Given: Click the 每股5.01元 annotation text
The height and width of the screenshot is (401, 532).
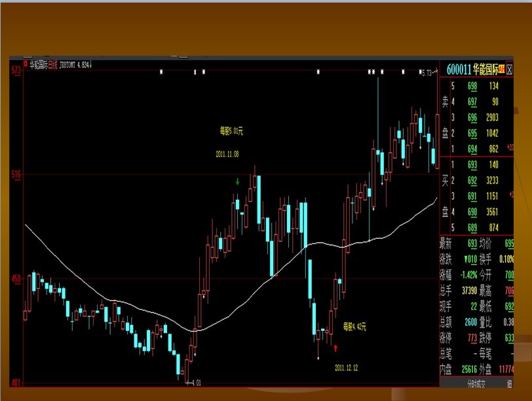Looking at the screenshot, I should (231, 131).
